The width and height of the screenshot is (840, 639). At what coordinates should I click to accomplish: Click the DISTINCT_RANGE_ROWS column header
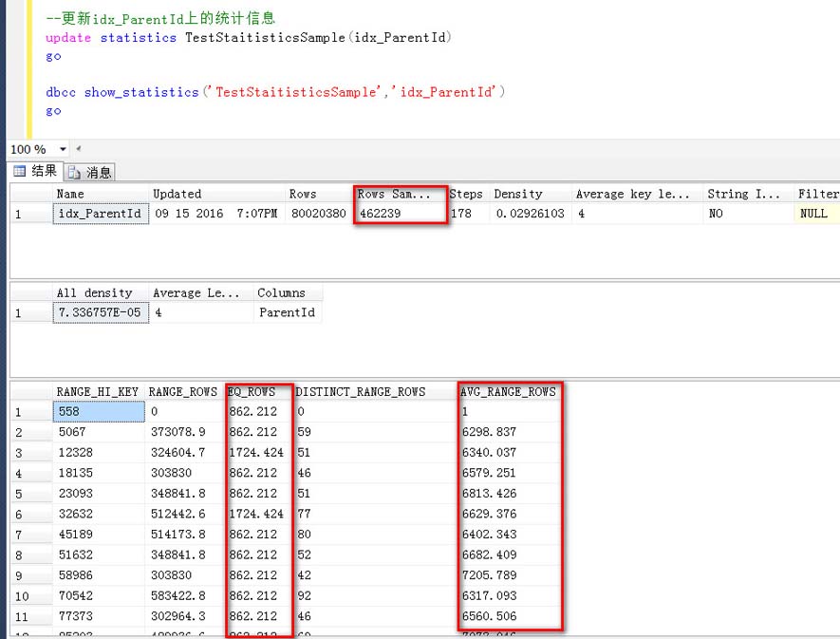click(x=361, y=391)
